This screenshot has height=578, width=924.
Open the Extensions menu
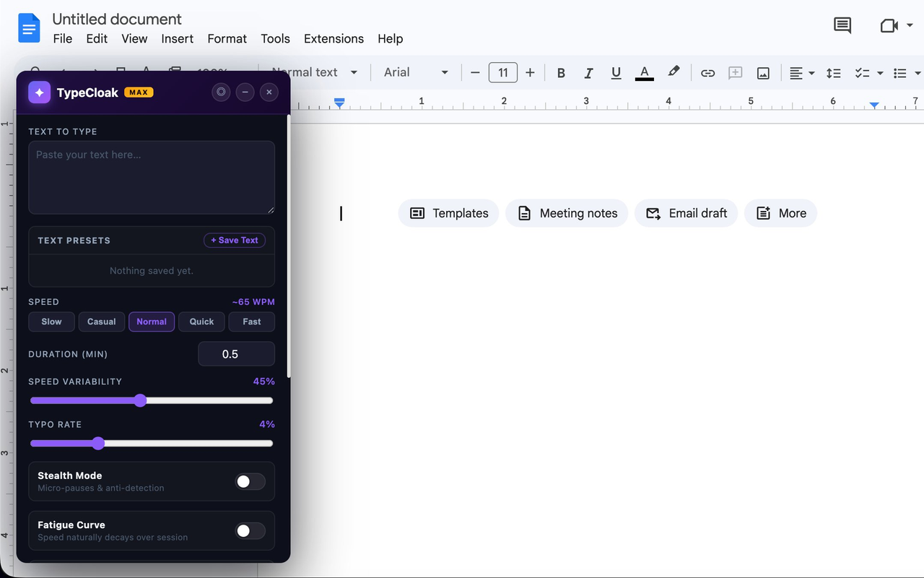tap(334, 39)
